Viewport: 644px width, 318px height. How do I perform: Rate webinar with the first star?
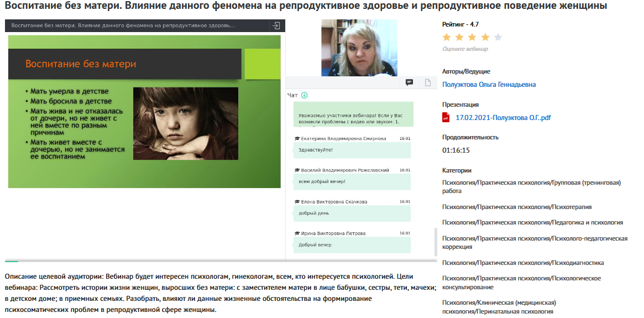[447, 37]
